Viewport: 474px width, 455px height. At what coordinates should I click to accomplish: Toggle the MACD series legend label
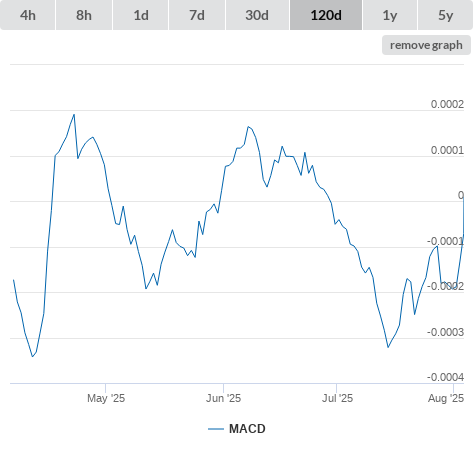(x=247, y=429)
